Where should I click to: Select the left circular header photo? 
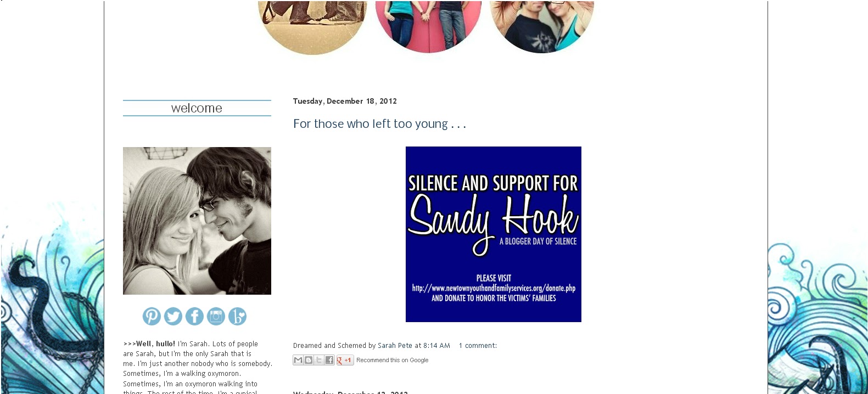coord(312,27)
